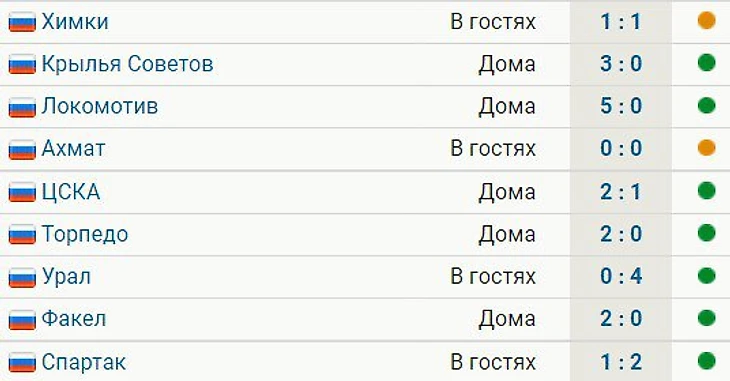Viewport: 730px width, 381px height.
Task: Click the green win dot in Торпедо row
Action: 706,233
